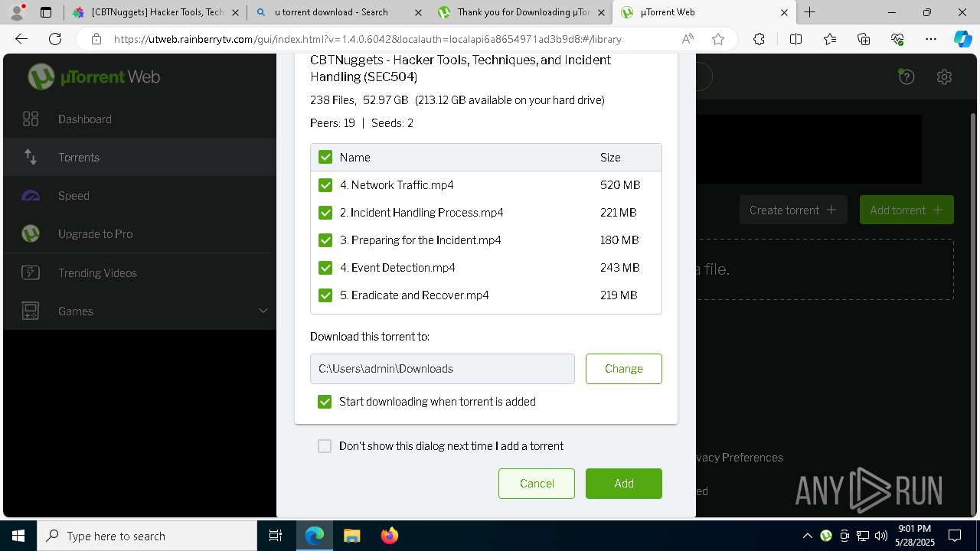Click the Create torrent button
The height and width of the screenshot is (551, 980).
[x=793, y=210]
